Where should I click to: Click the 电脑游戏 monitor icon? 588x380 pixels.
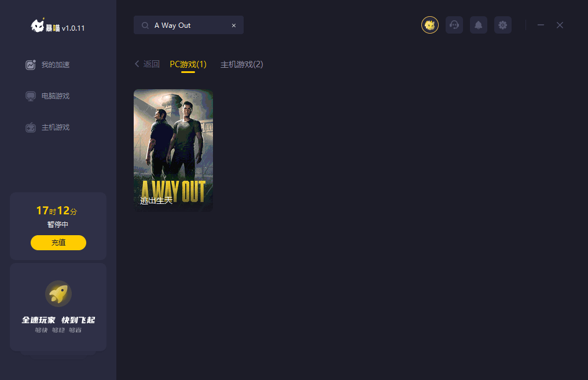(30, 96)
